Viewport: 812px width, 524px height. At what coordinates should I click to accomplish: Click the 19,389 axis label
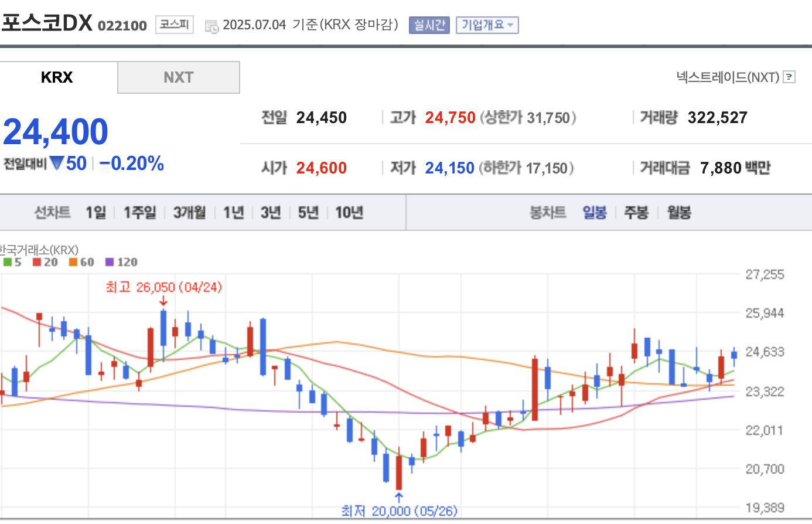click(765, 508)
